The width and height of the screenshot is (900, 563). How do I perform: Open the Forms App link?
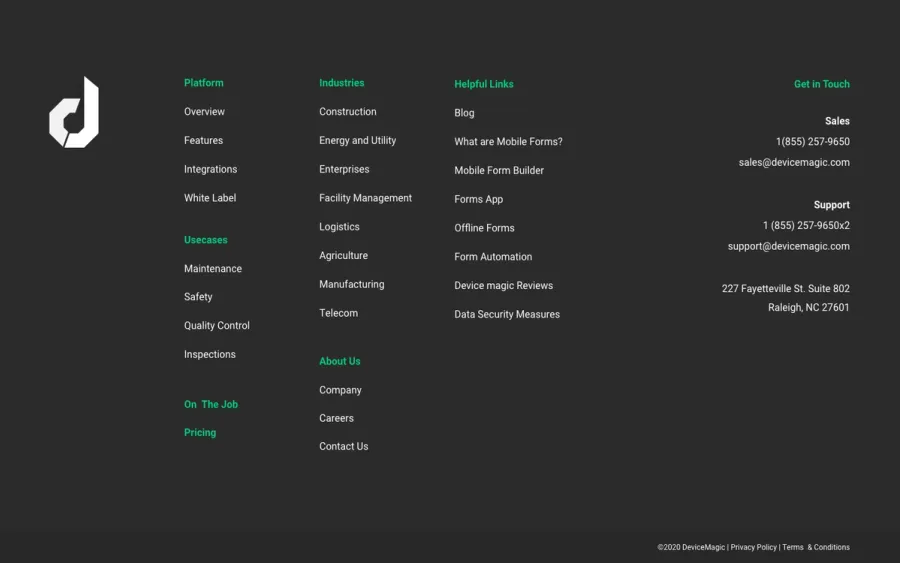[478, 199]
